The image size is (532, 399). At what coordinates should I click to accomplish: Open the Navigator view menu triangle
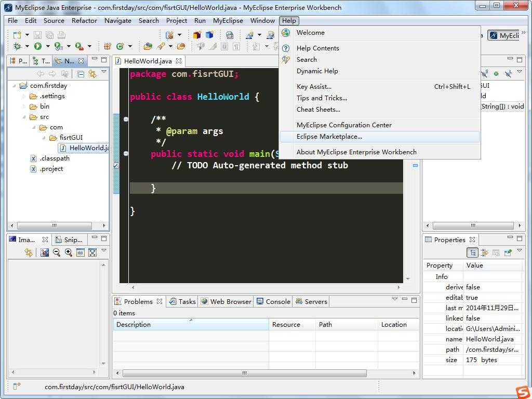pos(104,72)
